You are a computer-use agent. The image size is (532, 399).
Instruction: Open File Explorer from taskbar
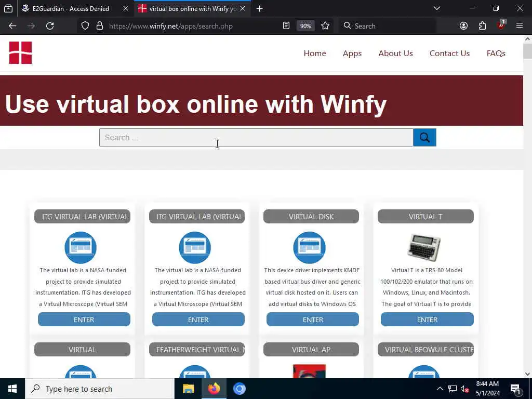tap(188, 389)
